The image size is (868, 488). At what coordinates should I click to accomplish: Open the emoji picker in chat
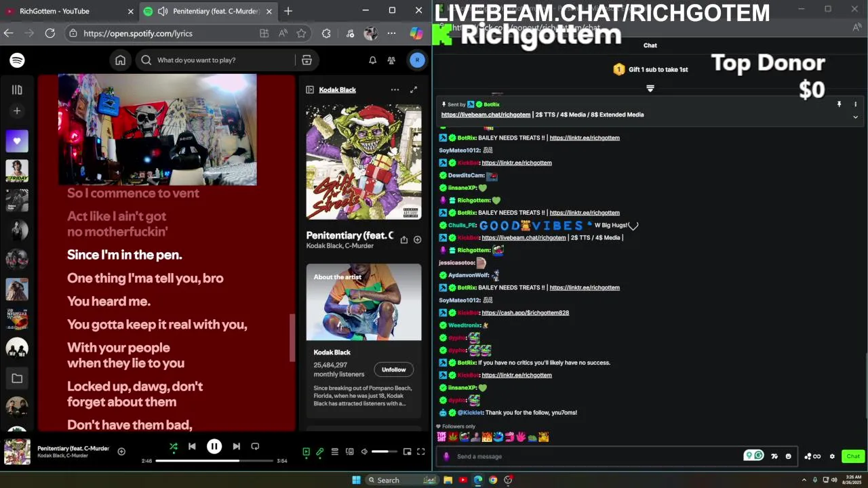pos(788,456)
